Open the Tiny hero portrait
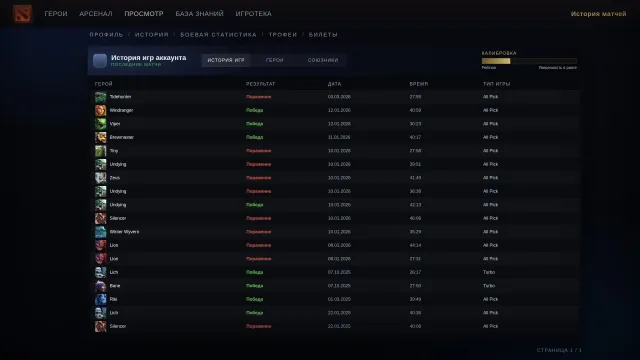 pos(100,151)
